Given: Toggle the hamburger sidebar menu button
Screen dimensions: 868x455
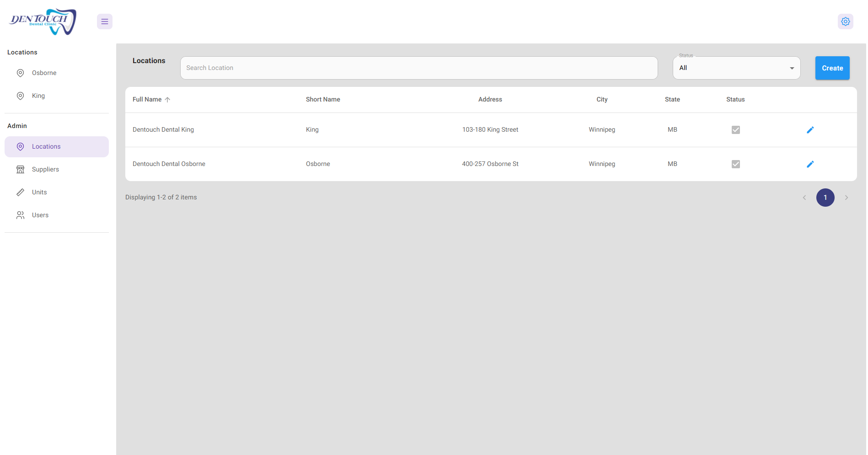Looking at the screenshot, I should tap(105, 21).
